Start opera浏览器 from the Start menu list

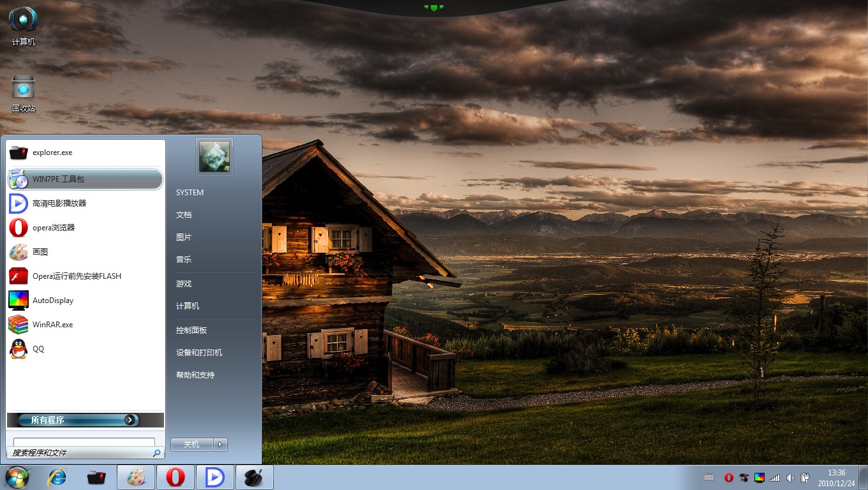(85, 228)
